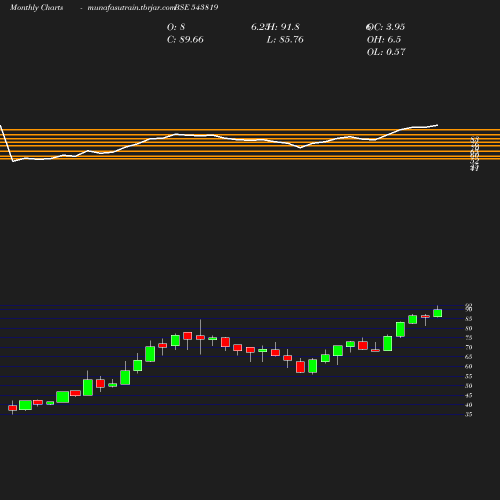Click the 65 price axis label
The height and width of the screenshot is (500, 500).
click(x=469, y=357)
